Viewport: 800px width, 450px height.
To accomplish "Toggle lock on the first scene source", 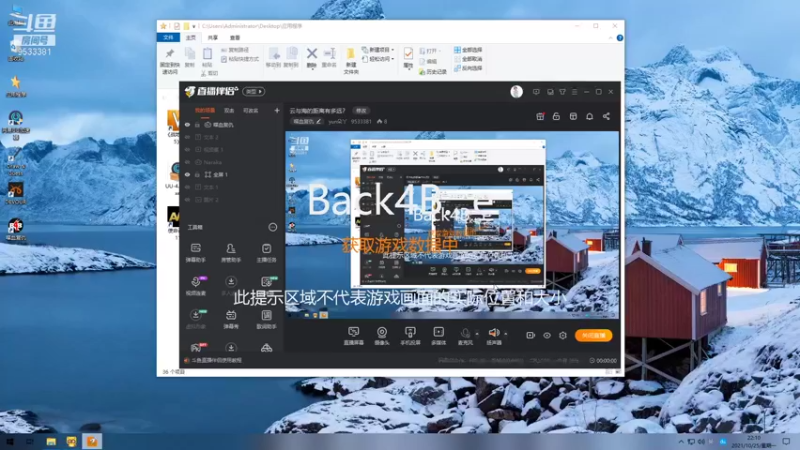I will (x=197, y=124).
